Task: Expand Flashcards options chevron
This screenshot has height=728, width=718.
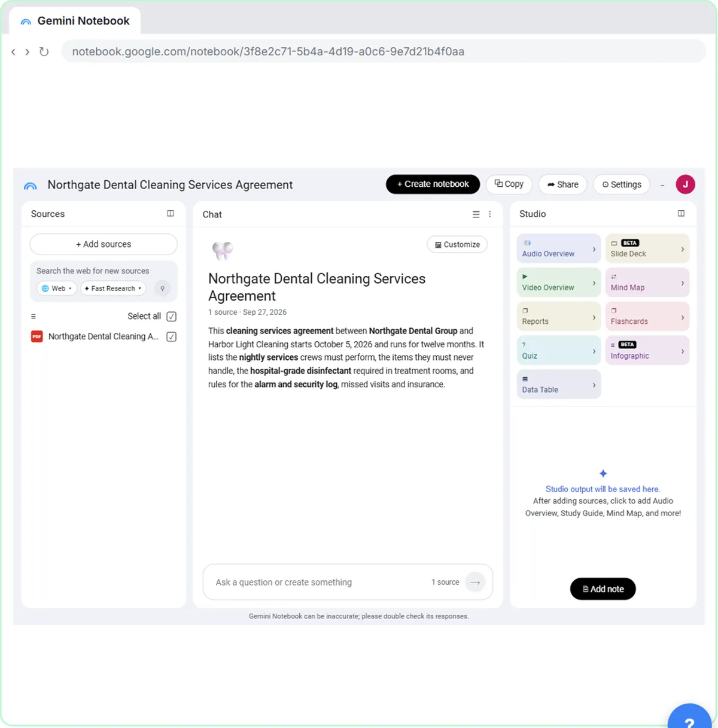Action: (x=683, y=317)
